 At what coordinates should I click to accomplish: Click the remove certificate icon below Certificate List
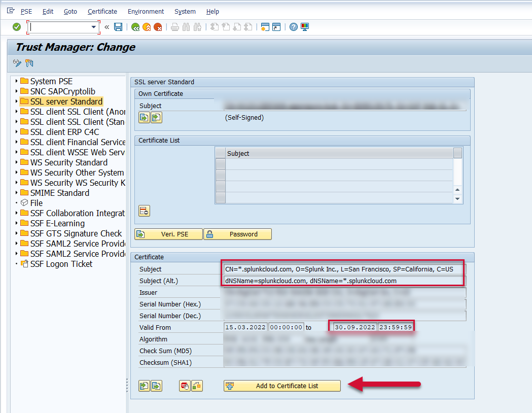click(x=144, y=211)
